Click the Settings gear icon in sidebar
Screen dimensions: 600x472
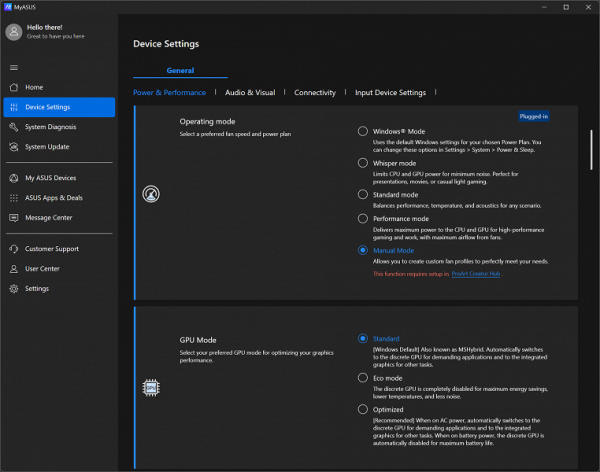click(13, 289)
